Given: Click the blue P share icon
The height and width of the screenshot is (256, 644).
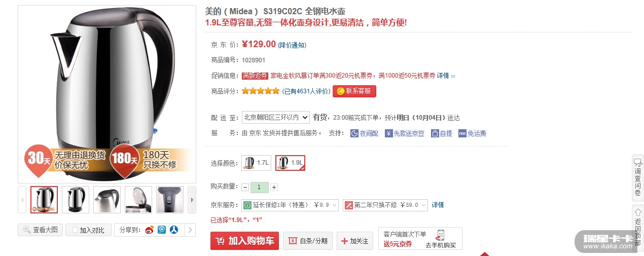Looking at the screenshot, I should [162, 230].
